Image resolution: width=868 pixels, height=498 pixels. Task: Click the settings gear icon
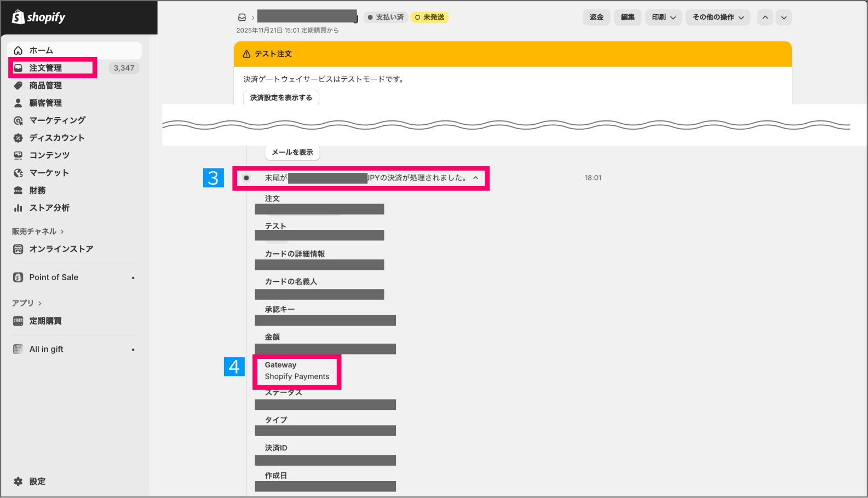tap(18, 482)
